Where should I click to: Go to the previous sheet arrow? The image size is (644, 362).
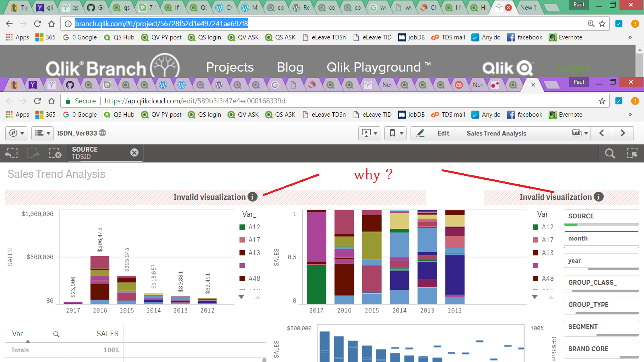tap(601, 133)
